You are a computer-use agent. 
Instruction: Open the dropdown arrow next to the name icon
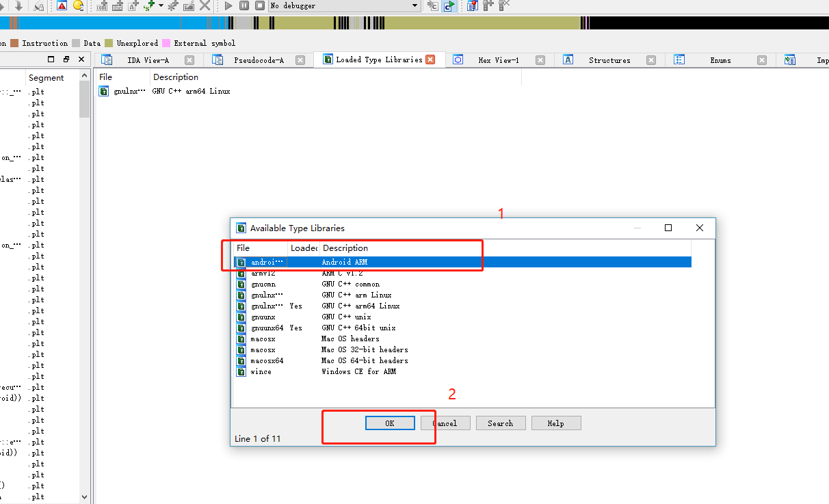[161, 5]
